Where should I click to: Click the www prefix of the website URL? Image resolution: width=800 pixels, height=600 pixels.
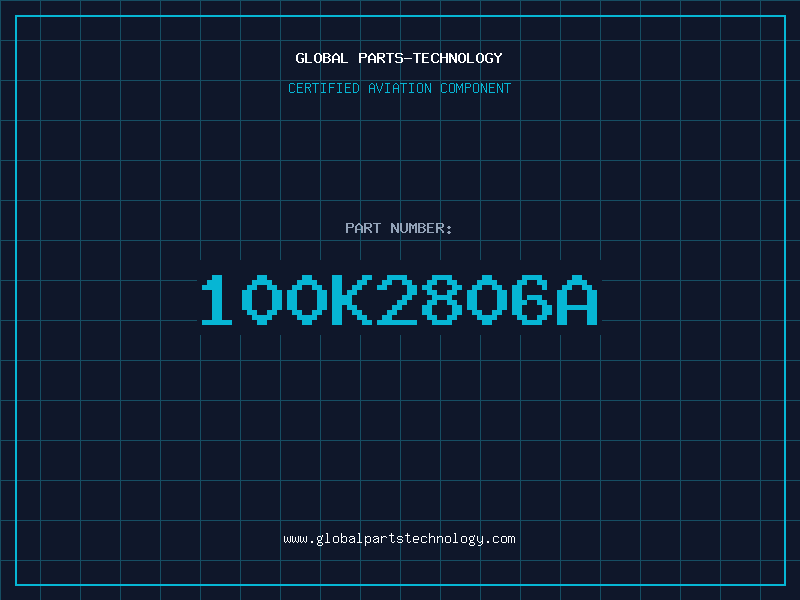pyautogui.click(x=295, y=540)
